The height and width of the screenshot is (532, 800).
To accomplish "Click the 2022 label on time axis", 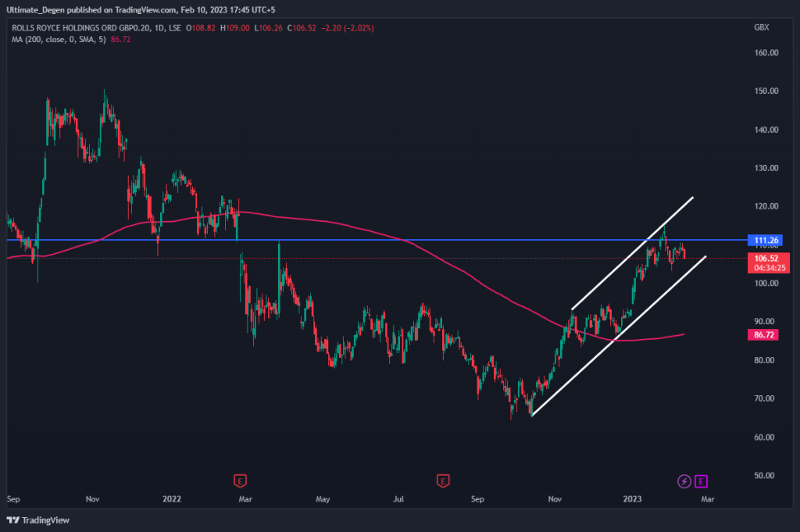I will (x=171, y=499).
